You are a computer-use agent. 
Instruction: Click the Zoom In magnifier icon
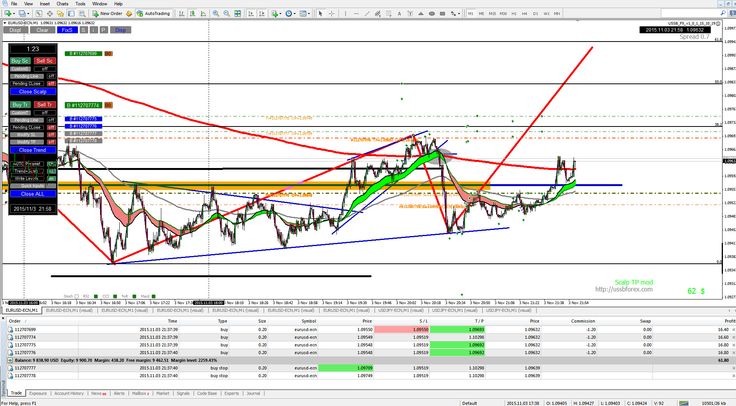[x=215, y=14]
